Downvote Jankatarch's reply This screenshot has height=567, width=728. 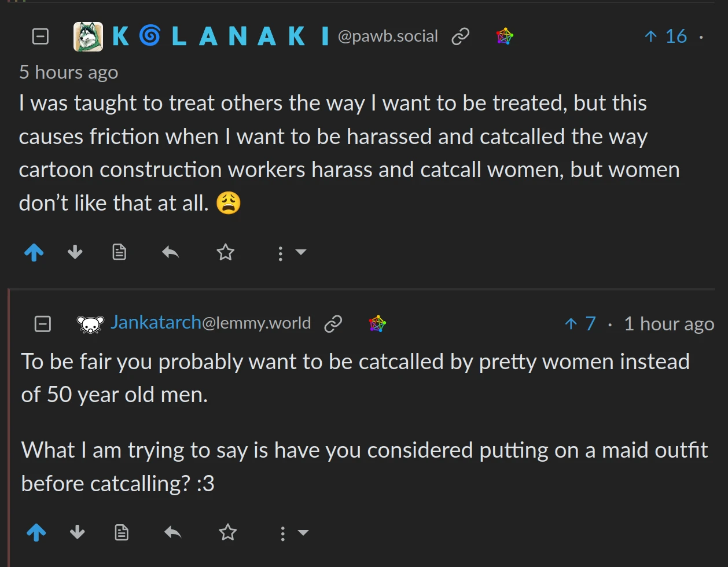coord(78,533)
